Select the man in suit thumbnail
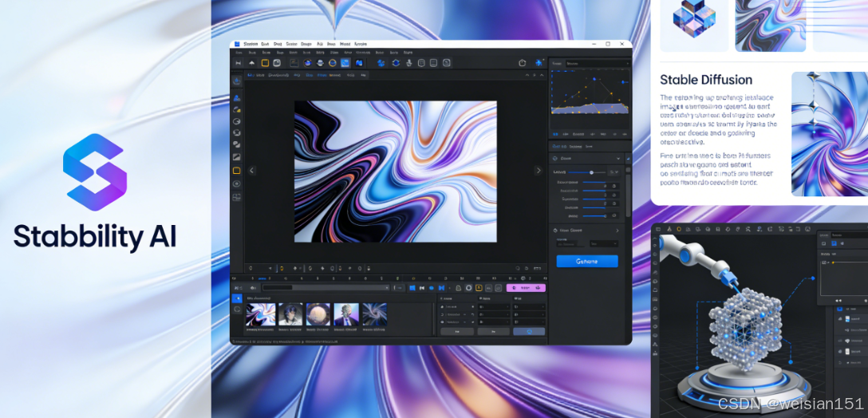 [x=346, y=314]
